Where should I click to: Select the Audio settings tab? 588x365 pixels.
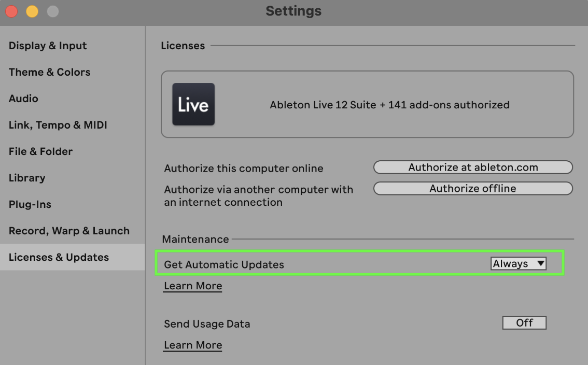coord(23,99)
